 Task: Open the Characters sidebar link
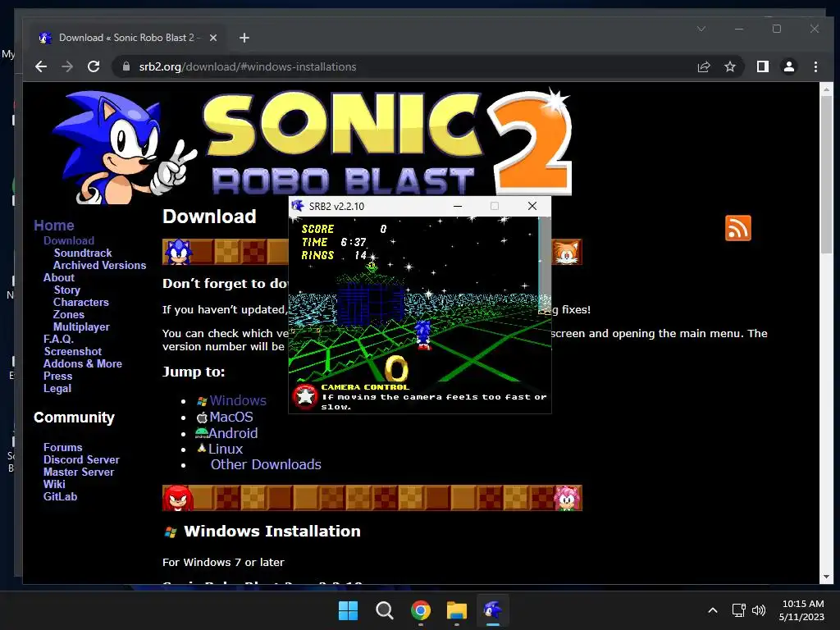(81, 302)
